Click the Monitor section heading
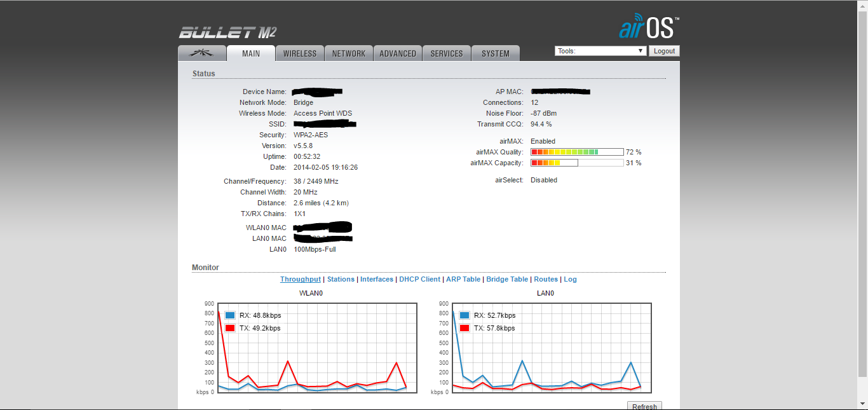Viewport: 868px width, 410px height. [205, 268]
